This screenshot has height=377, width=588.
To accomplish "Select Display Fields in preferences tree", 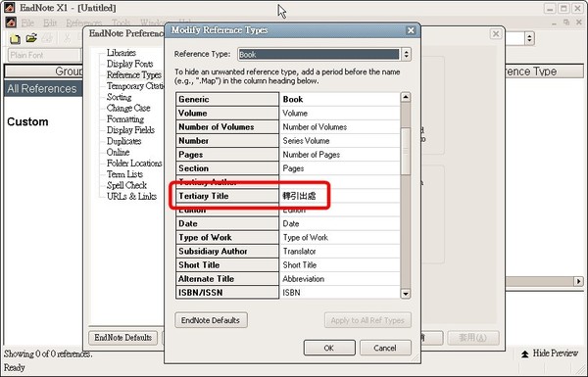I will tap(130, 130).
